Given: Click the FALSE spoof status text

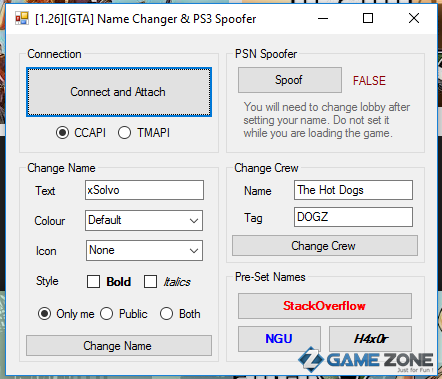Looking at the screenshot, I should (369, 81).
